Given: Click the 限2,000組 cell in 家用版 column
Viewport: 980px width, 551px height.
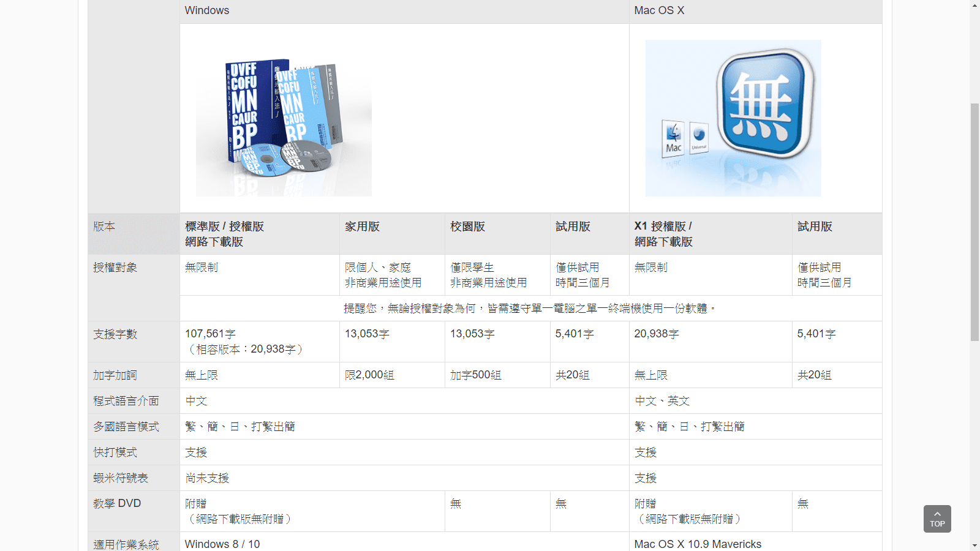Looking at the screenshot, I should (x=369, y=375).
